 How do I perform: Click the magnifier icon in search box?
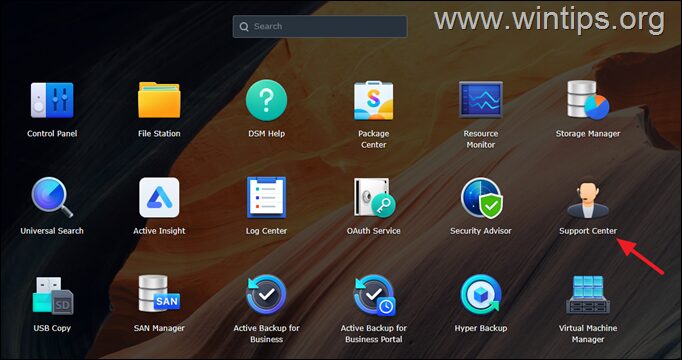click(245, 27)
